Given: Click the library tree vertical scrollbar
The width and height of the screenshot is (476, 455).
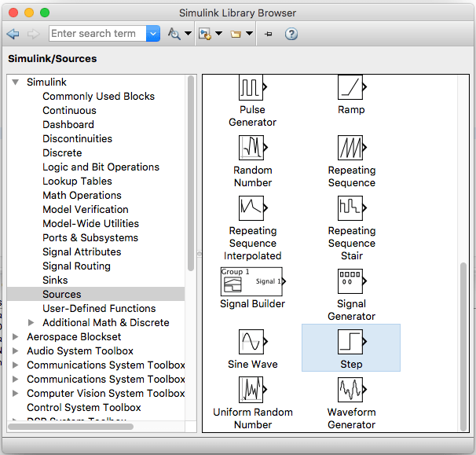Looking at the screenshot, I should [x=191, y=173].
